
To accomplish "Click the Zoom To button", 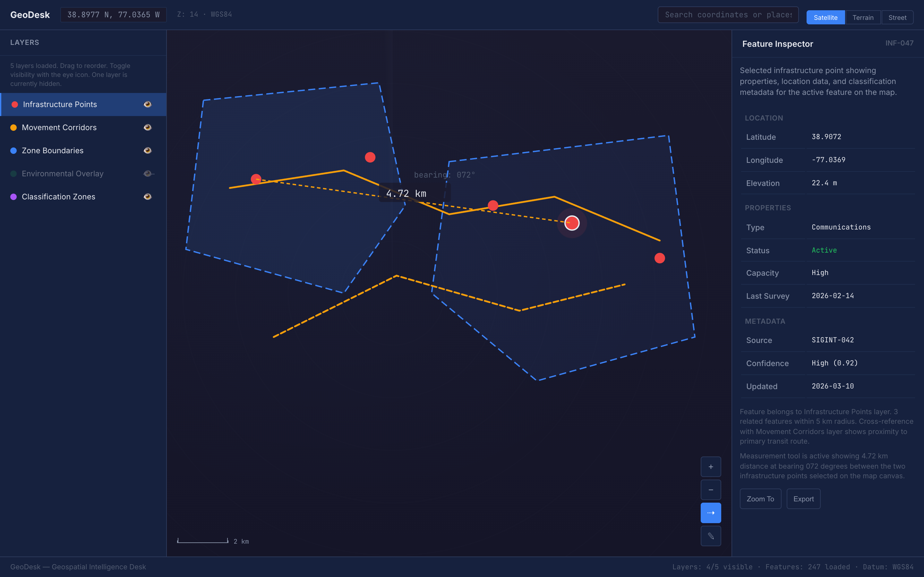I will (x=760, y=499).
